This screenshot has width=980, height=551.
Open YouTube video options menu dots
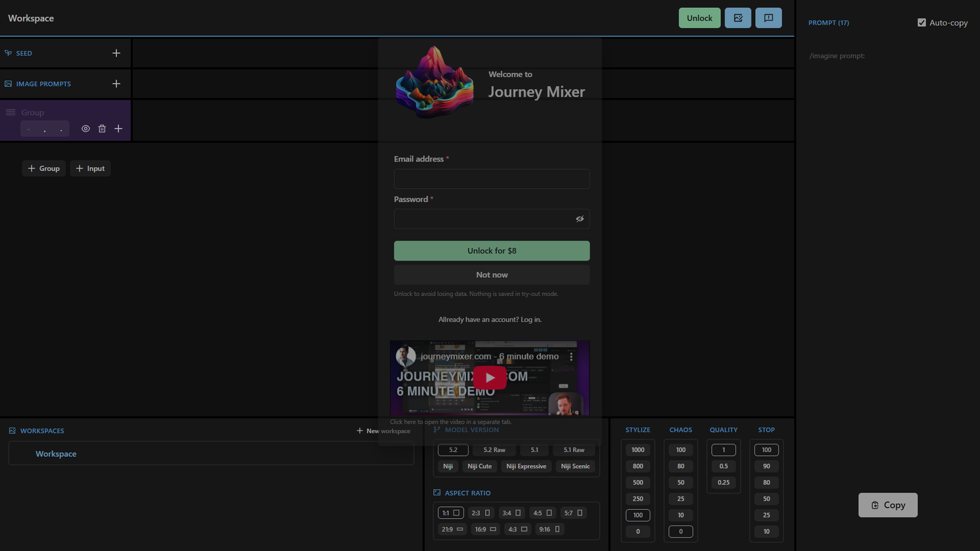[x=571, y=356]
